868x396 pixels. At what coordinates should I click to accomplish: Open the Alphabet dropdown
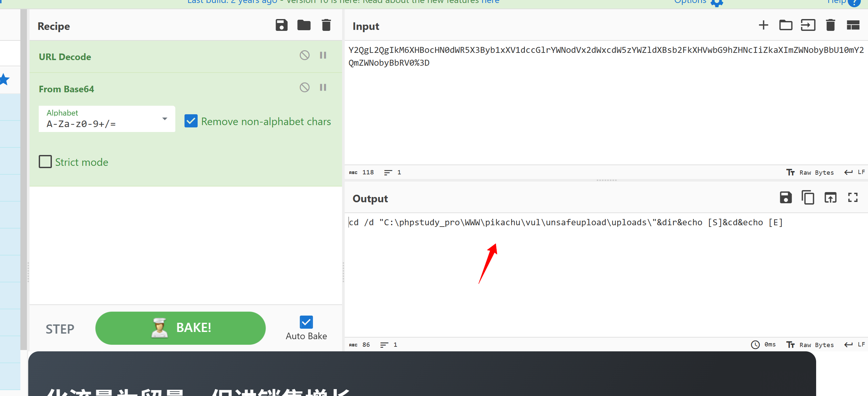pos(106,119)
